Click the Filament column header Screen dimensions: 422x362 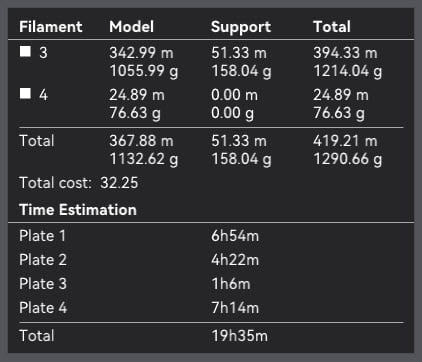pyautogui.click(x=51, y=27)
